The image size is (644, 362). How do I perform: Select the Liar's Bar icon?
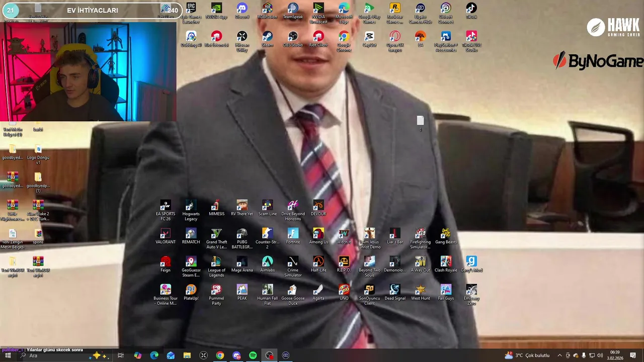(395, 236)
